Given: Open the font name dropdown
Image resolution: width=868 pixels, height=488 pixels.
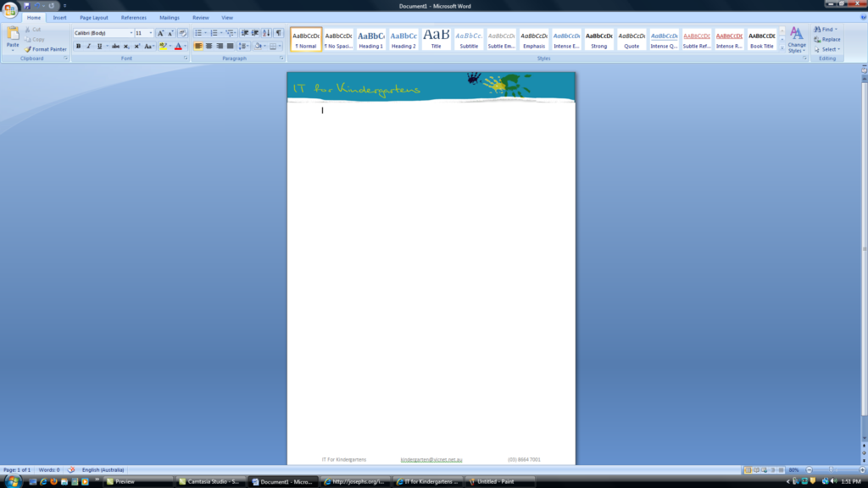Looking at the screenshot, I should tap(131, 33).
